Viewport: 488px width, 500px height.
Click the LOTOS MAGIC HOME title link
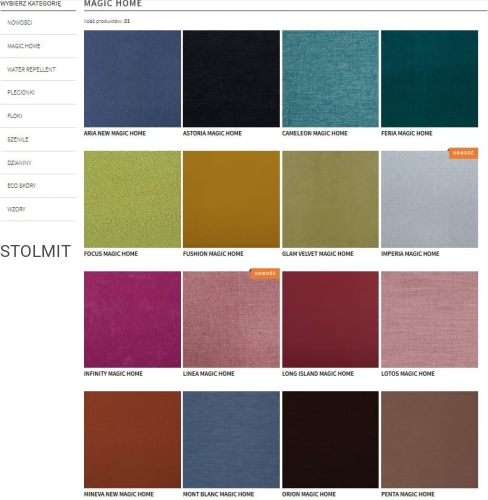(408, 374)
